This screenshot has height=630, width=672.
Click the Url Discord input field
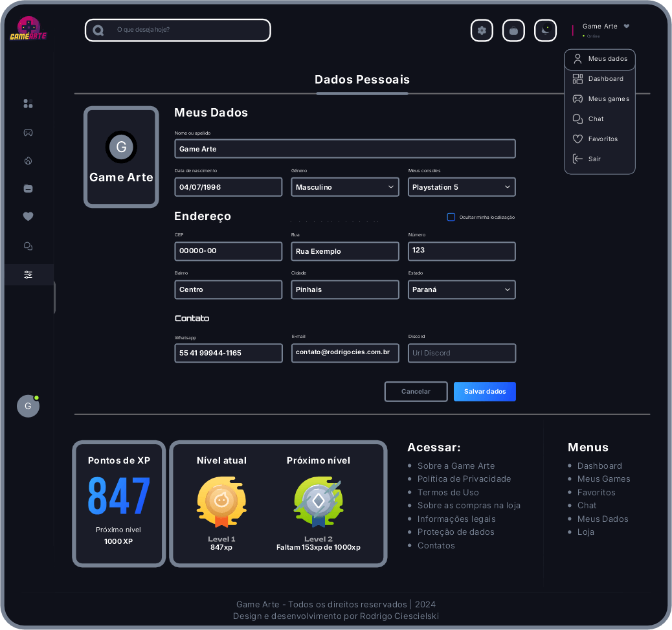point(462,353)
